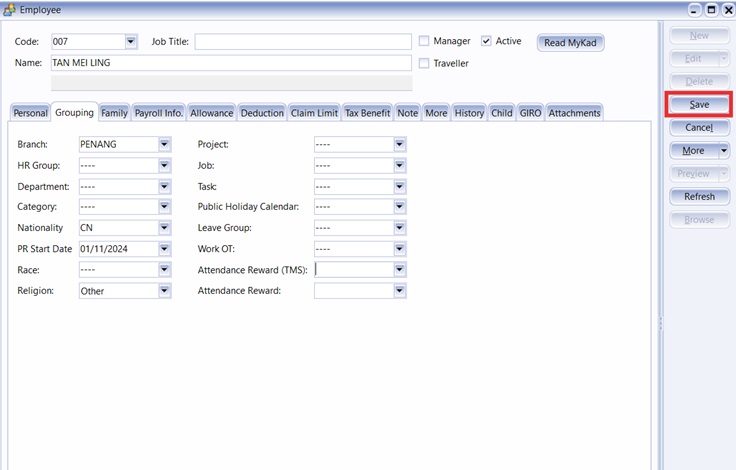Viewport: 736px width, 470px height.
Task: Untick the Active checkbox
Action: [x=486, y=41]
